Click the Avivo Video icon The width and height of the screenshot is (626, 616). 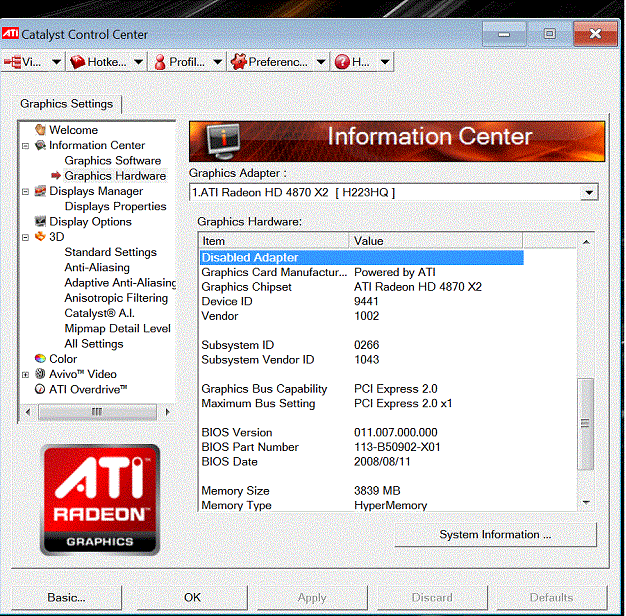click(40, 374)
